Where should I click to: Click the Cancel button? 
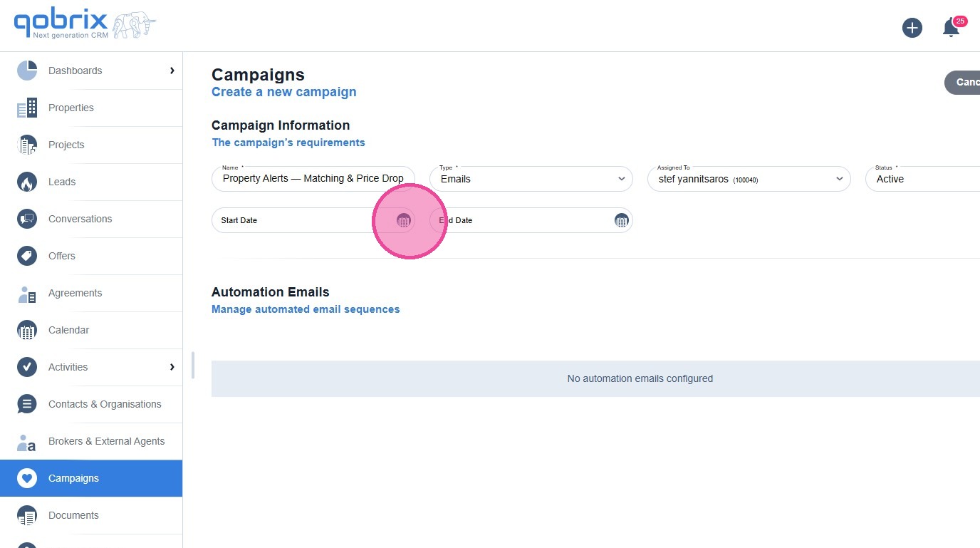coord(962,83)
